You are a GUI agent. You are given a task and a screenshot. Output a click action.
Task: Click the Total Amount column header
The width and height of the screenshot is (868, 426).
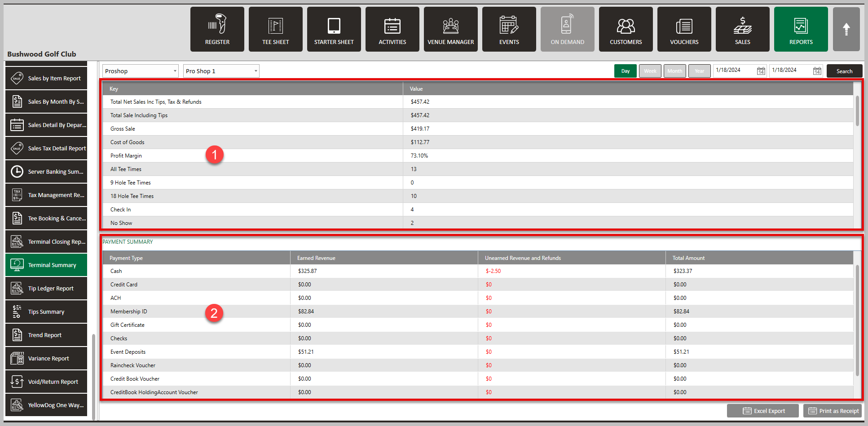[759, 258]
